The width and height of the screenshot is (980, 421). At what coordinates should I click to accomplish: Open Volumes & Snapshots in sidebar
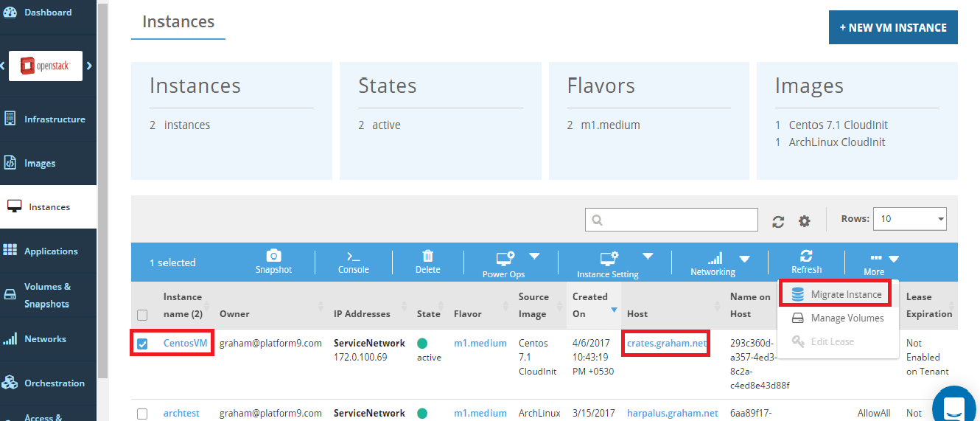click(47, 295)
